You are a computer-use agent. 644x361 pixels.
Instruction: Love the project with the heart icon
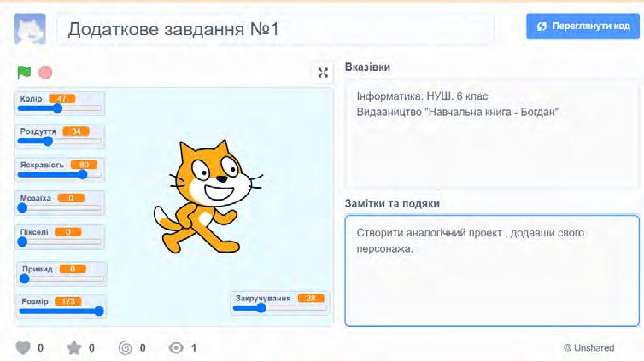tap(23, 348)
